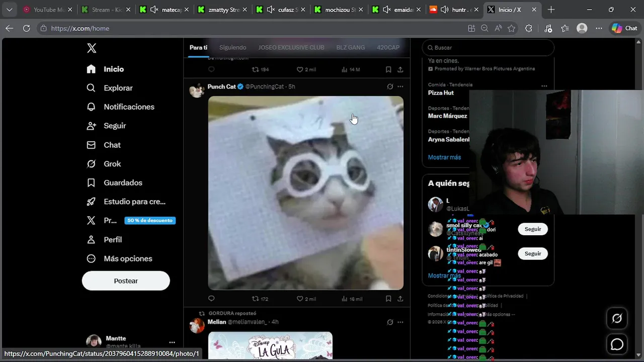Open Perfil from the sidebar
Image resolution: width=644 pixels, height=362 pixels.
pyautogui.click(x=104, y=240)
